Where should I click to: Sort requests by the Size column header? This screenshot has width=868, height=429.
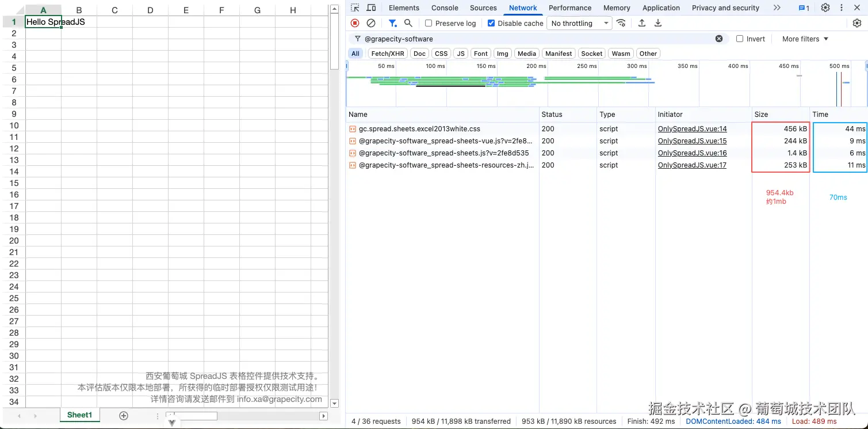pos(781,115)
